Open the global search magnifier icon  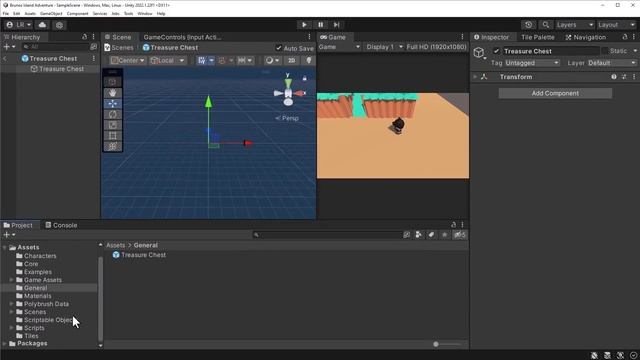point(546,25)
